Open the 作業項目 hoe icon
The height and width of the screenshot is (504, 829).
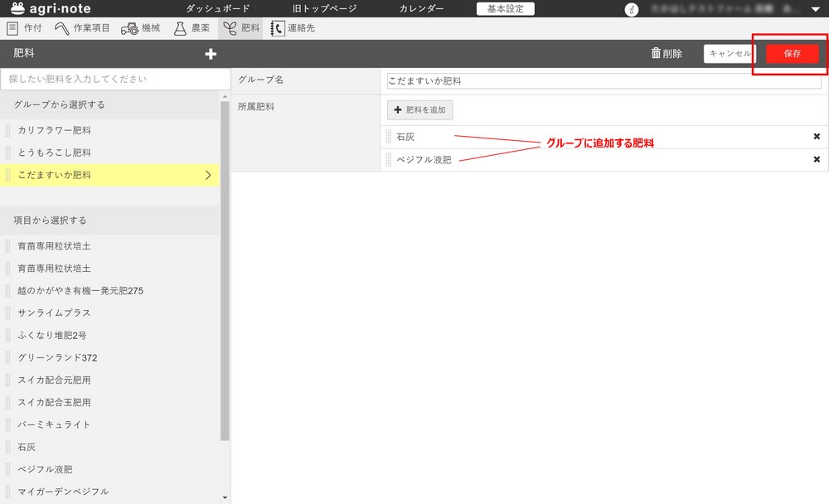pyautogui.click(x=62, y=28)
